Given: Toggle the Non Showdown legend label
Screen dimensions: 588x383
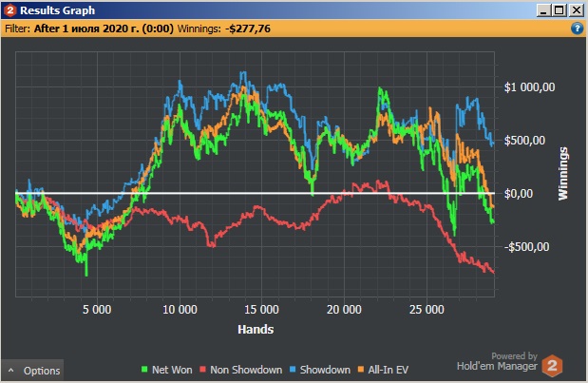Looking at the screenshot, I should click(246, 370).
